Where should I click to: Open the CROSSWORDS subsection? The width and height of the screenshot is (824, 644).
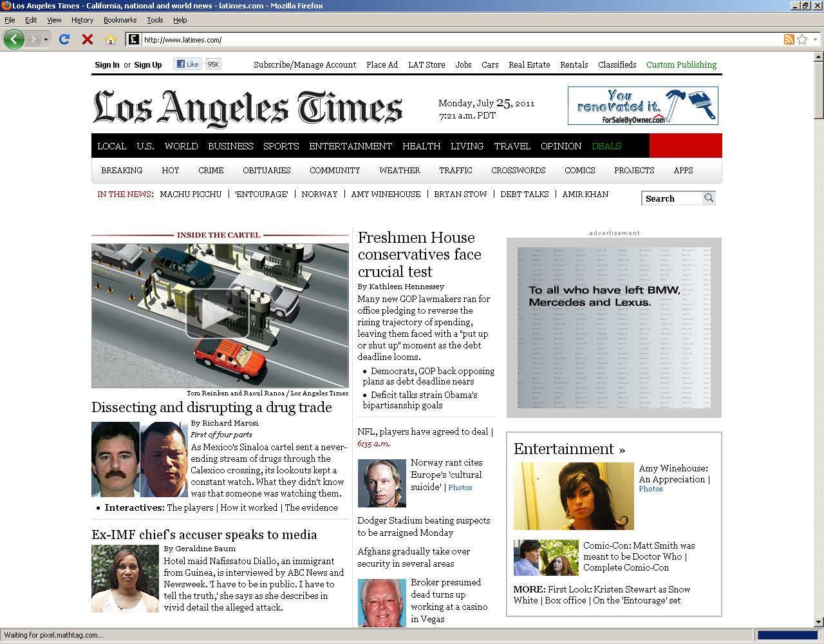pyautogui.click(x=518, y=171)
